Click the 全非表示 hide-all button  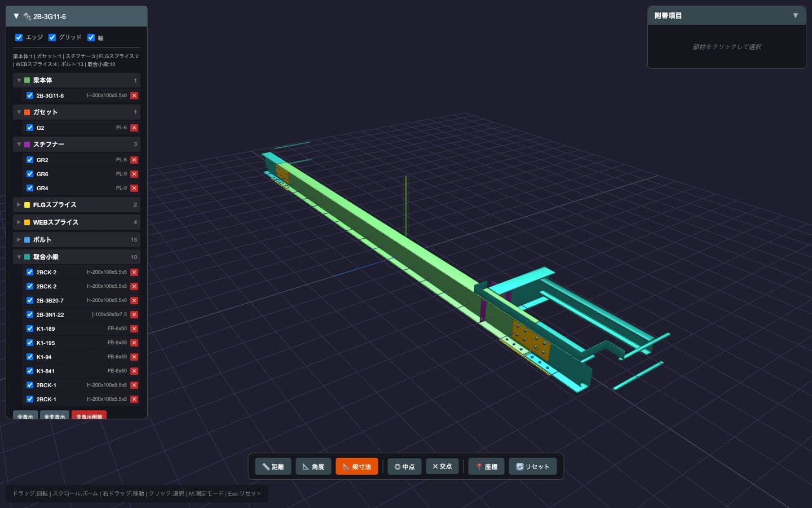point(55,416)
